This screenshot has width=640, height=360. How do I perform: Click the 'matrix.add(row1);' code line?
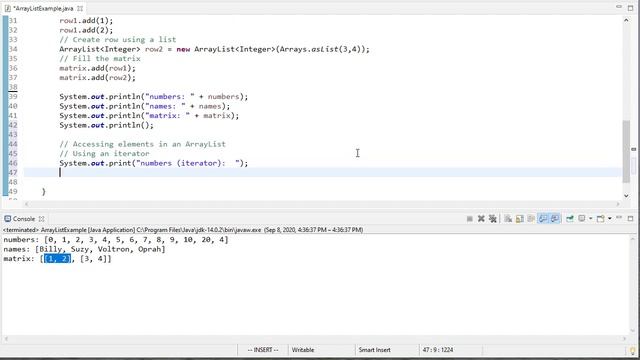(x=97, y=68)
